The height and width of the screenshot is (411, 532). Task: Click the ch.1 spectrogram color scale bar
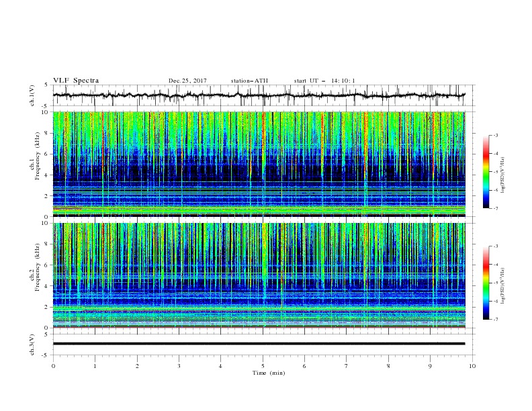click(x=486, y=172)
